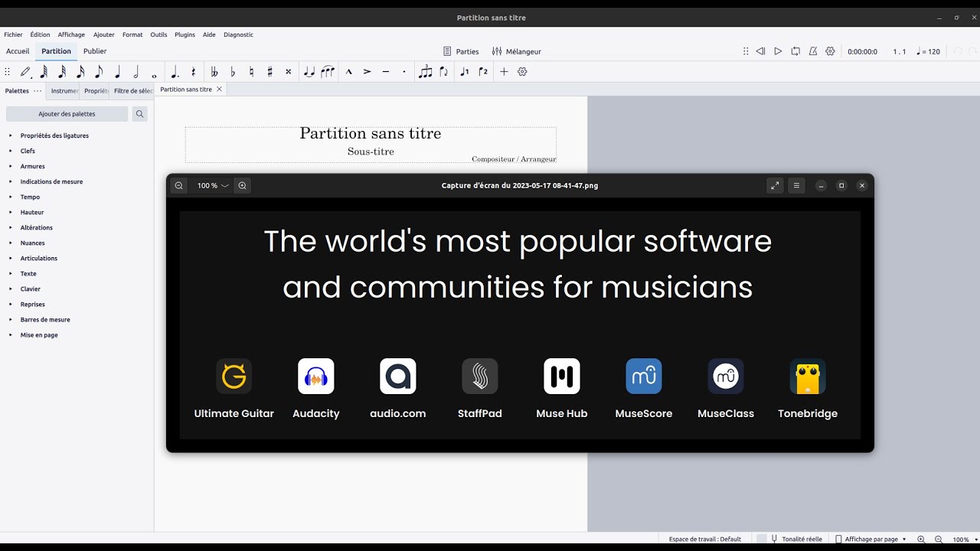Viewport: 980px width, 551px height.
Task: Select the 64th note duration
Action: [44, 72]
